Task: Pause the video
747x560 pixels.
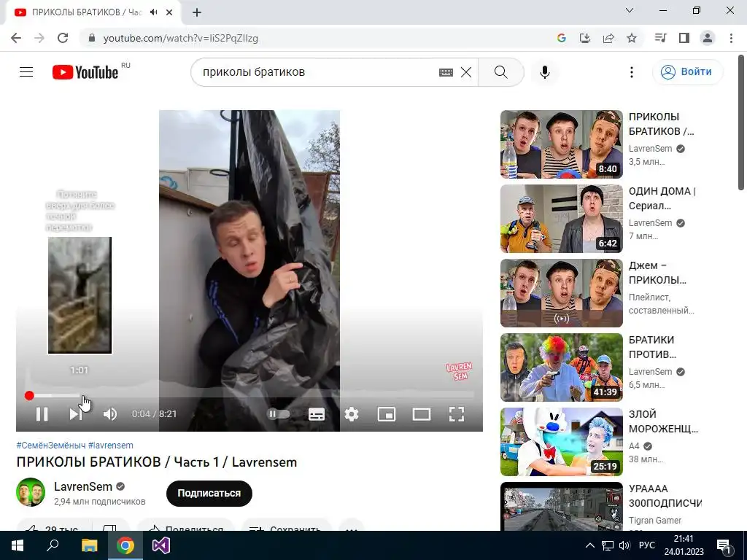Action: [42, 414]
